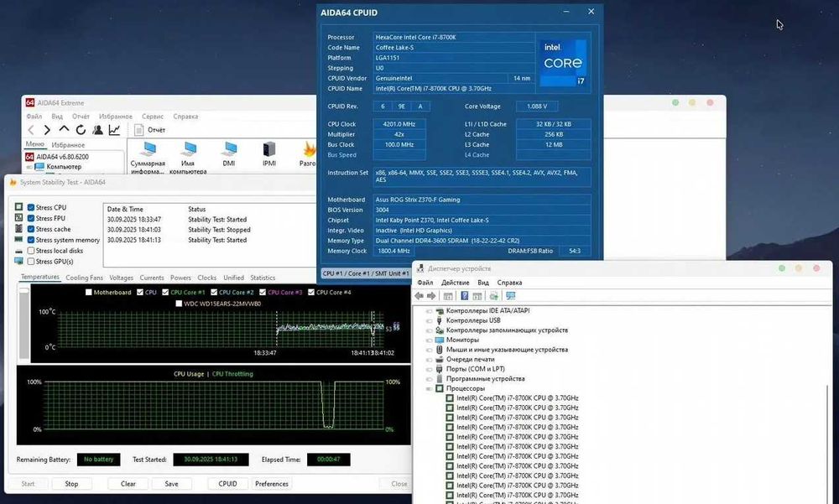Check the WDC WD15EARS drive checkbox
Viewport: 839px width, 504px height.
click(180, 304)
